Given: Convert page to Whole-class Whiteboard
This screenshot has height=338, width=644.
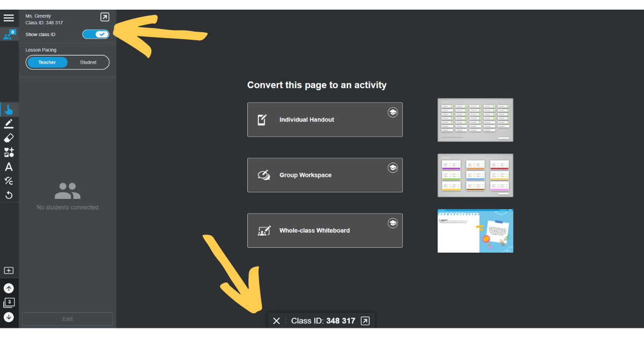Looking at the screenshot, I should click(325, 231).
